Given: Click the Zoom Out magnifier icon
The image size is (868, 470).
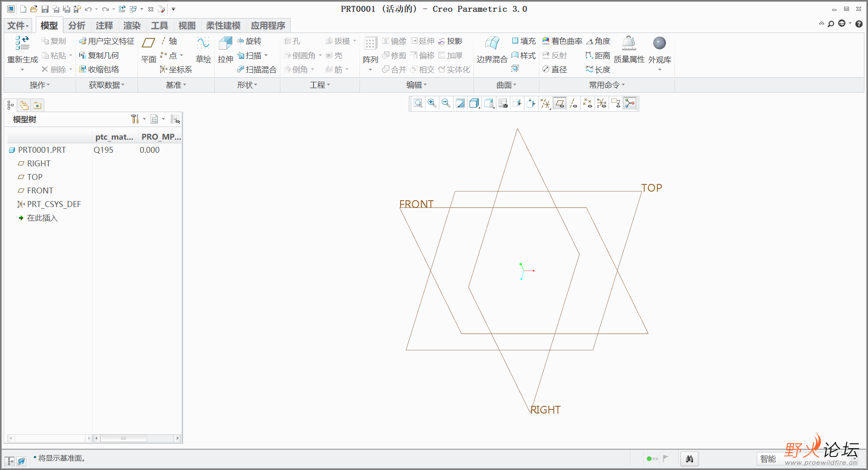Looking at the screenshot, I should (x=446, y=103).
